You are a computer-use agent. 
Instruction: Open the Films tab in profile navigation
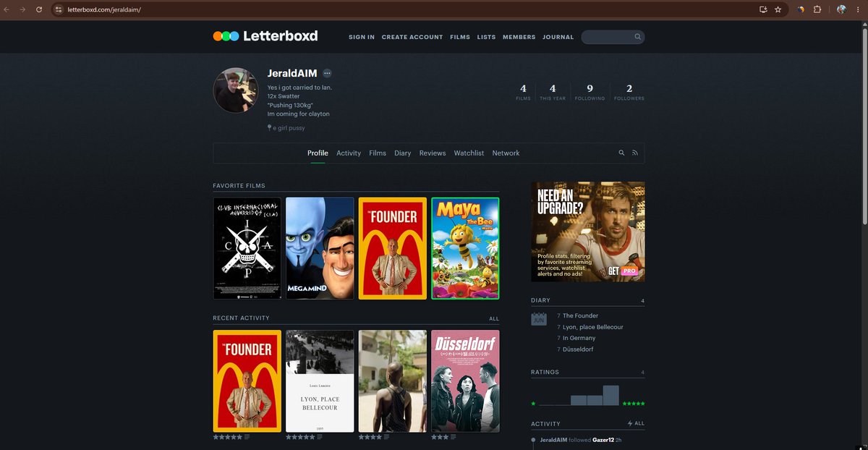point(378,153)
